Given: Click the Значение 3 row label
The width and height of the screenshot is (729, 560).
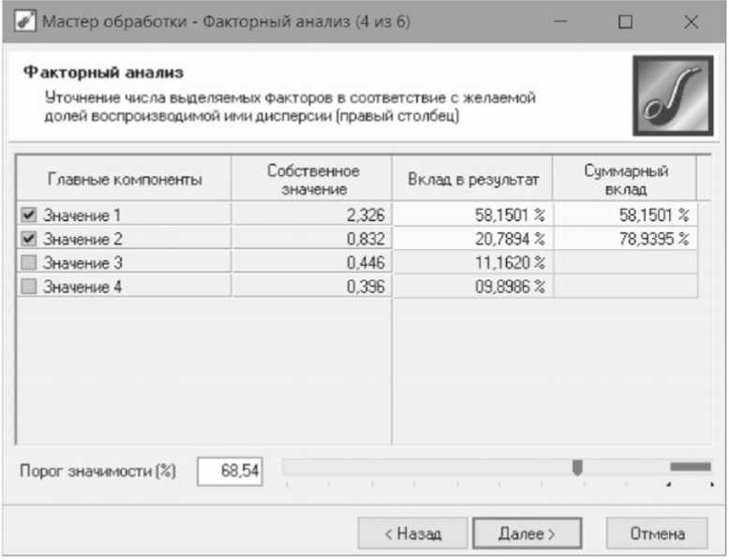Looking at the screenshot, I should coord(82,263).
